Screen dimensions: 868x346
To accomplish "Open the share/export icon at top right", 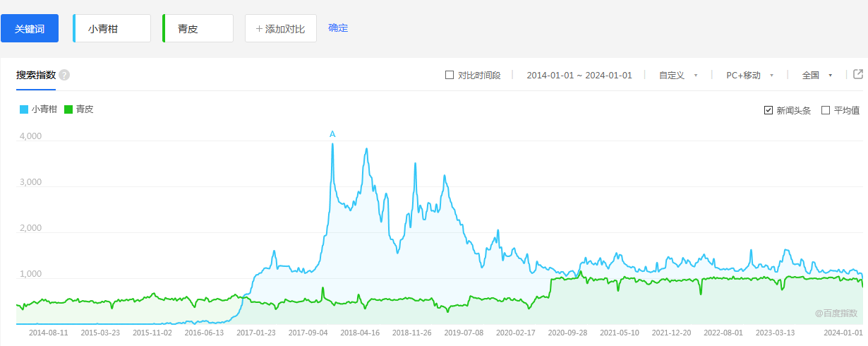I will click(x=858, y=74).
